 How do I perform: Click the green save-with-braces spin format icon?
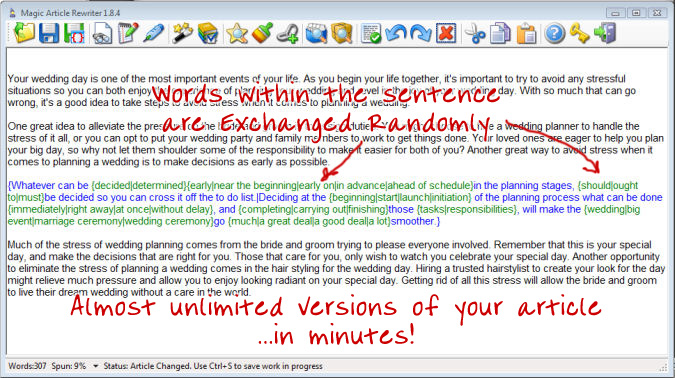click(x=74, y=33)
